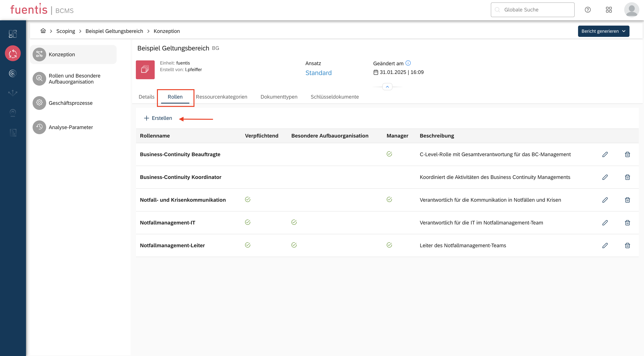Screen dimensions: 644x356
Task: Click the Erstellen button
Action: (158, 118)
